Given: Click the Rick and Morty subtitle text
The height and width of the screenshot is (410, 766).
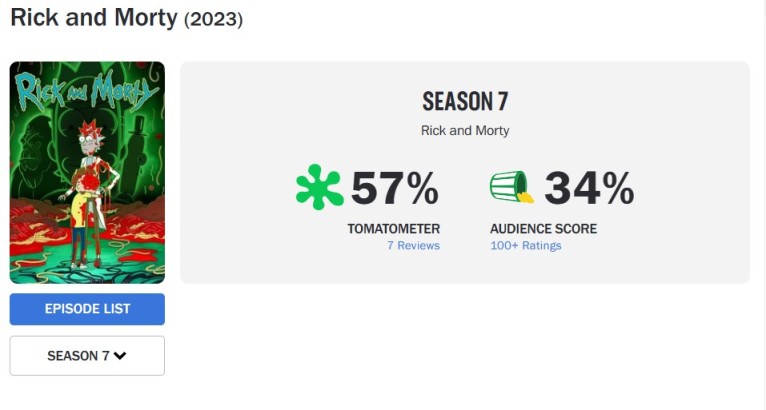Looking at the screenshot, I should (465, 130).
